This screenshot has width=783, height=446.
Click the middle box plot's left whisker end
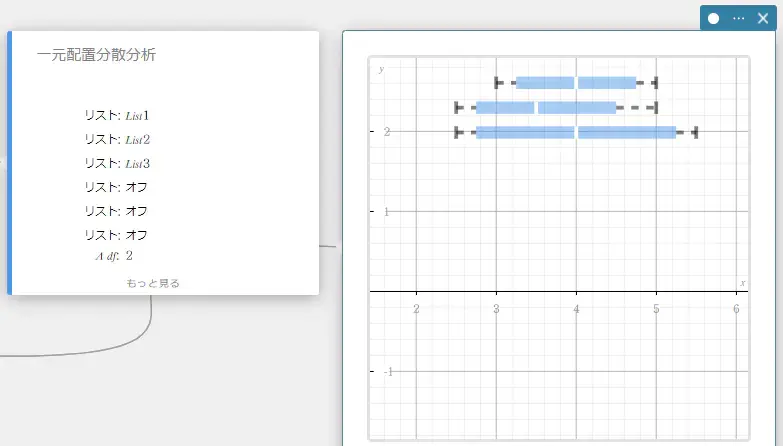click(457, 107)
